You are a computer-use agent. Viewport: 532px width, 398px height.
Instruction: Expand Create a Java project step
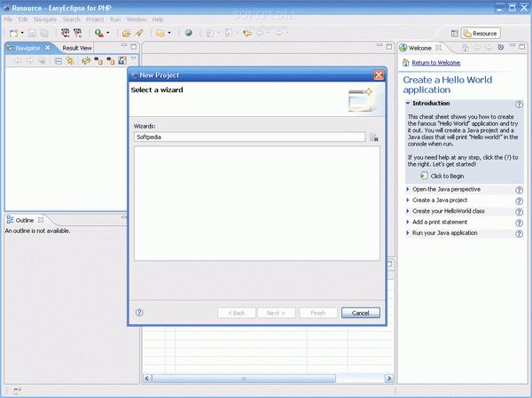pos(408,200)
